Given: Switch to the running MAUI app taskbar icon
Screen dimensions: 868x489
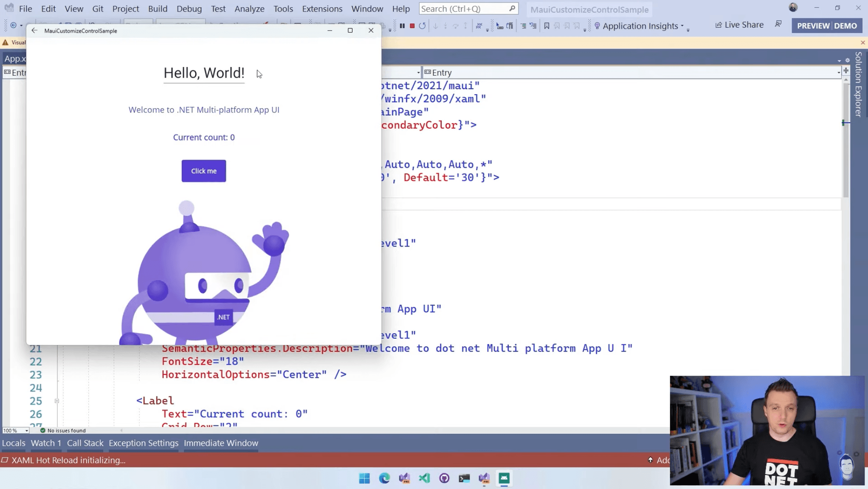Looking at the screenshot, I should [x=504, y=478].
